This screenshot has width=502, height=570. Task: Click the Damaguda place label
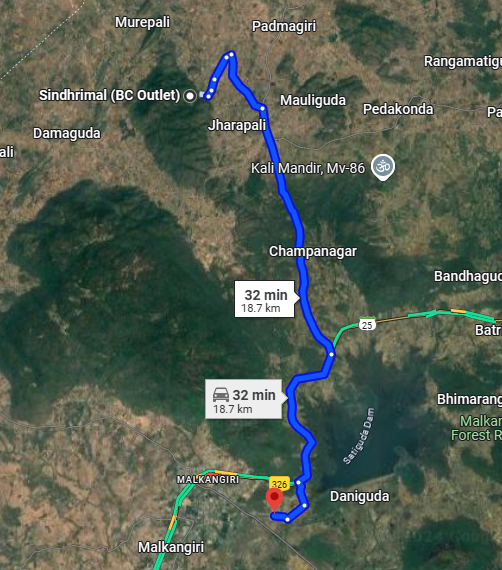coord(67,133)
